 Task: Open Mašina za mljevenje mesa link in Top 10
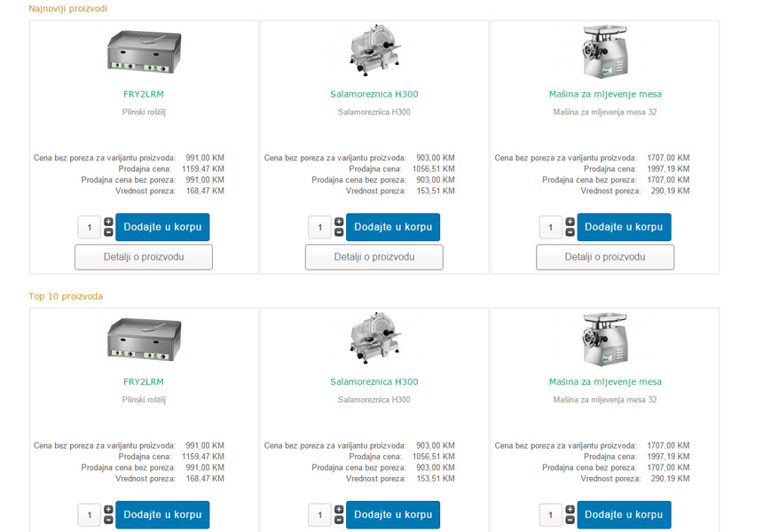[x=605, y=381]
